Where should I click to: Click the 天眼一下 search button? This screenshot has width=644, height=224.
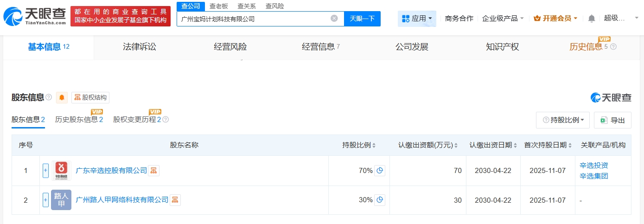362,19
